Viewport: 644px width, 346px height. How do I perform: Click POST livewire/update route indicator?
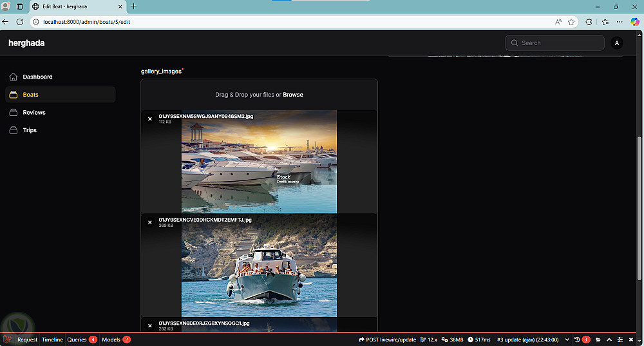(387, 340)
